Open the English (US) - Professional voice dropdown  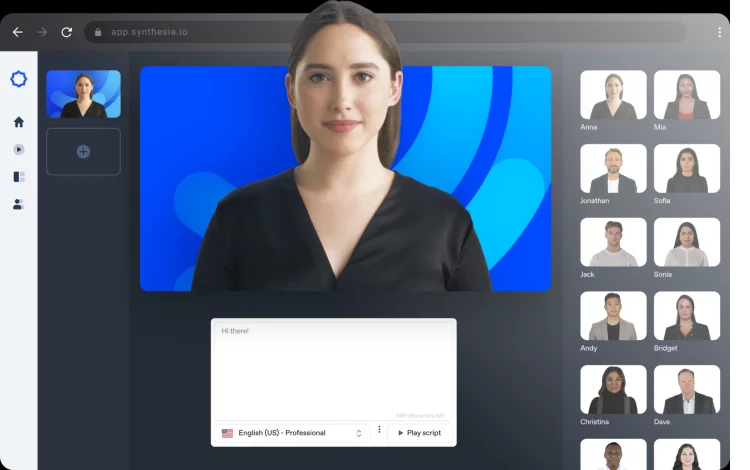[292, 433]
